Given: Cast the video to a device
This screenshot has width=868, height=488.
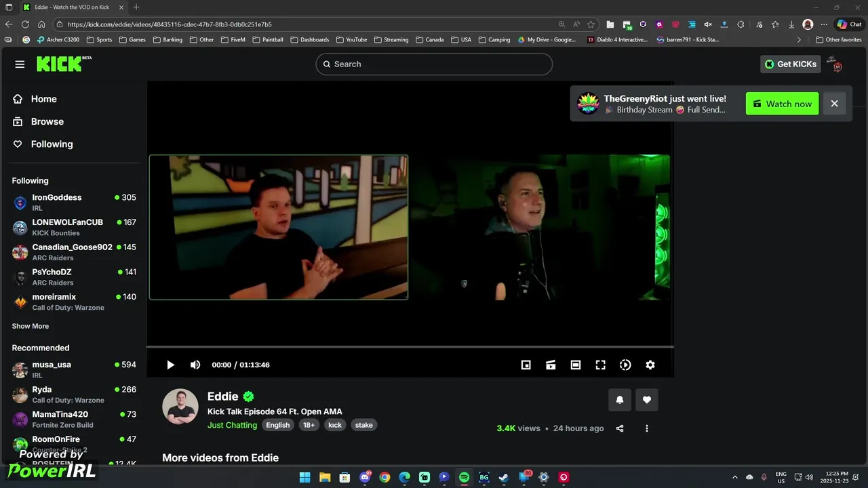Looking at the screenshot, I should click(551, 365).
